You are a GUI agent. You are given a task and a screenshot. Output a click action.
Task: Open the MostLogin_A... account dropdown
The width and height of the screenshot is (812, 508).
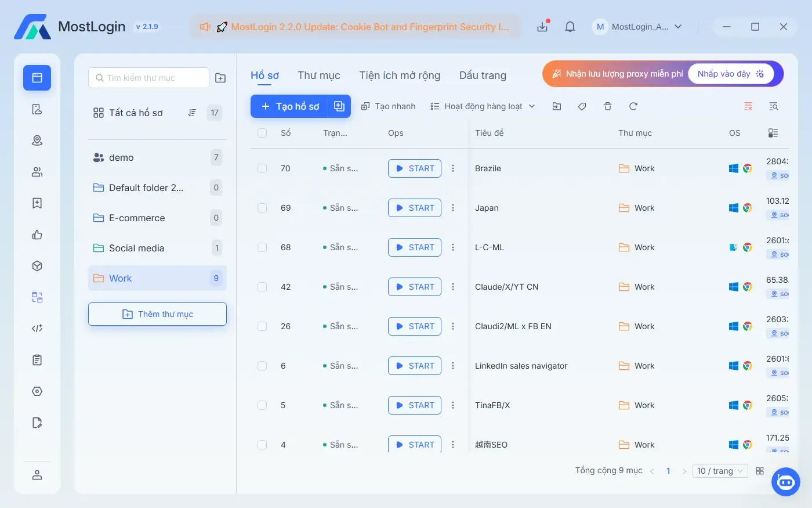coord(637,27)
